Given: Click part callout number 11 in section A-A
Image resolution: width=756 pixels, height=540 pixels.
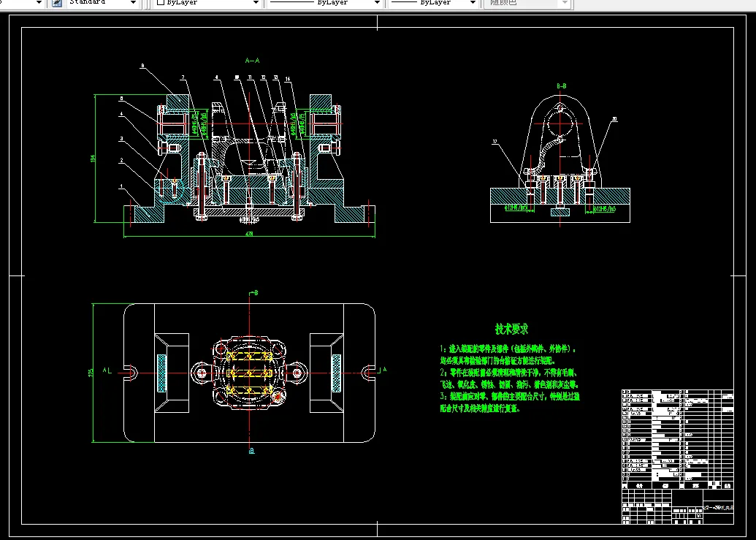Looking at the screenshot, I should click(250, 77).
